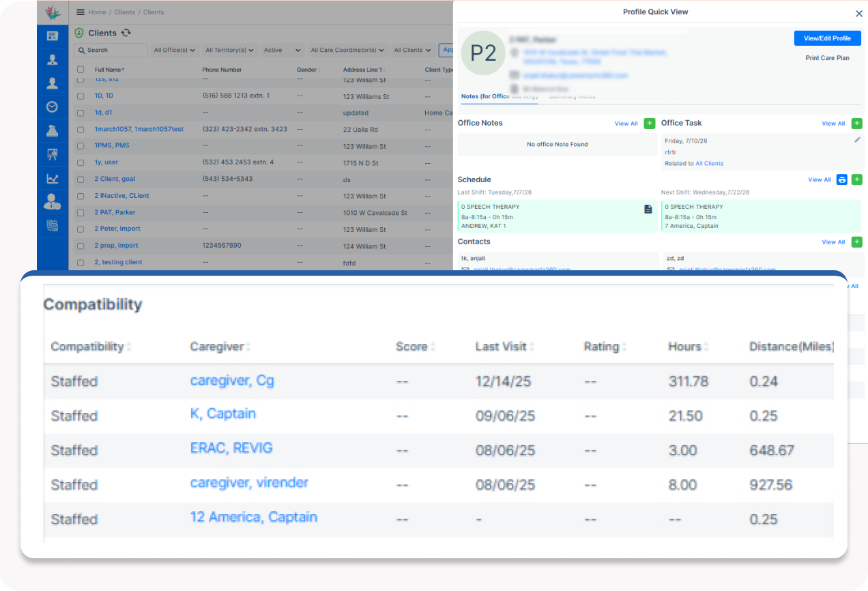Open client 2 INactive, CLient from the list
This screenshot has width=868, height=591.
[122, 196]
